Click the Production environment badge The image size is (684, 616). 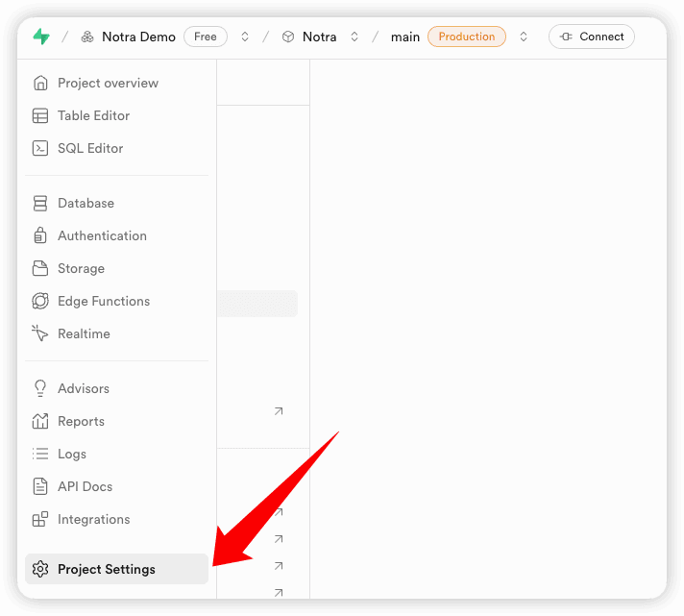pyautogui.click(x=467, y=37)
